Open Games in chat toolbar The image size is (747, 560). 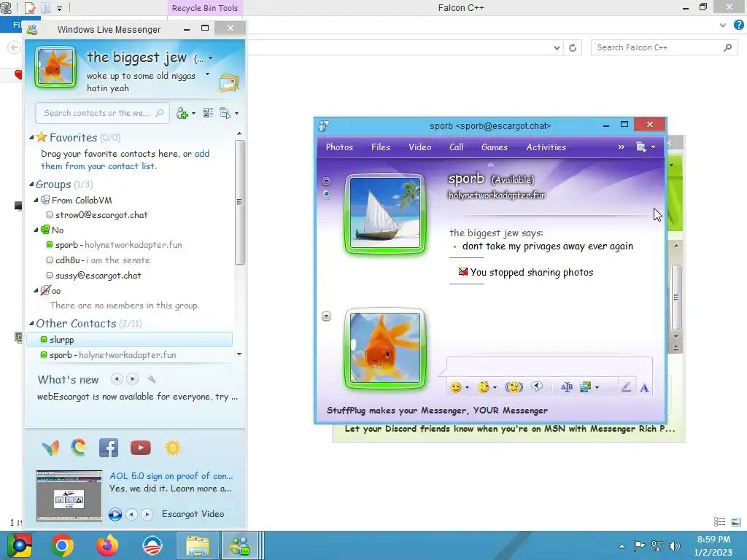[495, 147]
